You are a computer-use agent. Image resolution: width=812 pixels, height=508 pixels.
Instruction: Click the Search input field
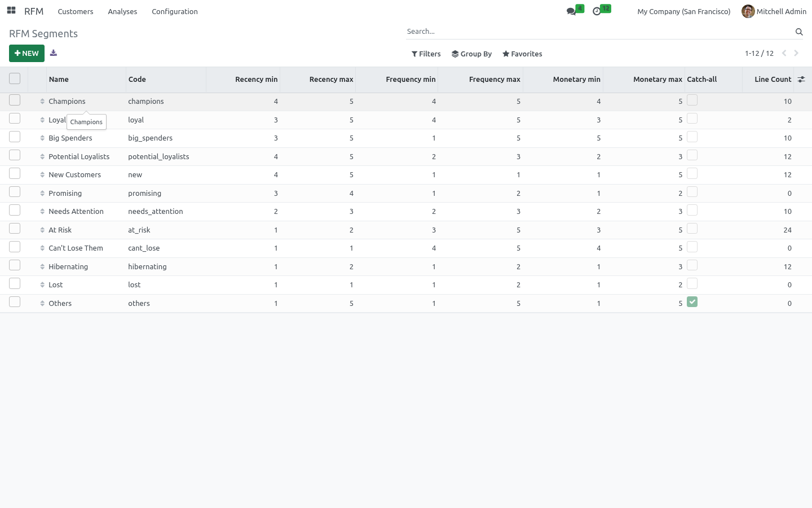[x=599, y=32]
